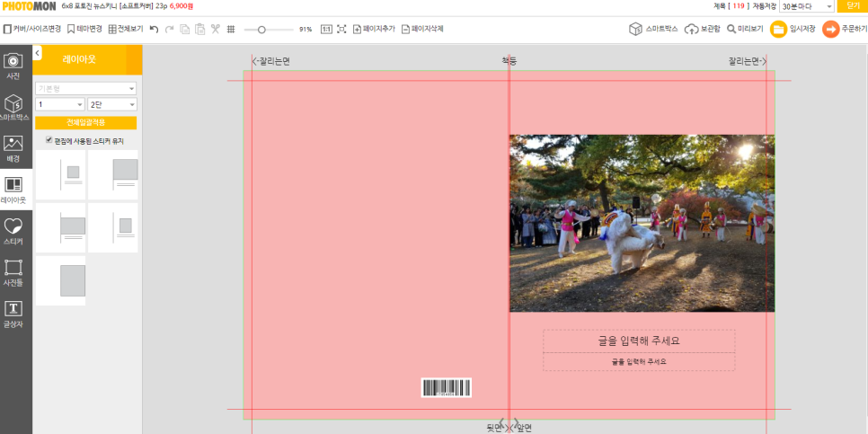Open 테마변경 theme change
Image resolution: width=868 pixels, height=434 pixels.
pyautogui.click(x=84, y=29)
